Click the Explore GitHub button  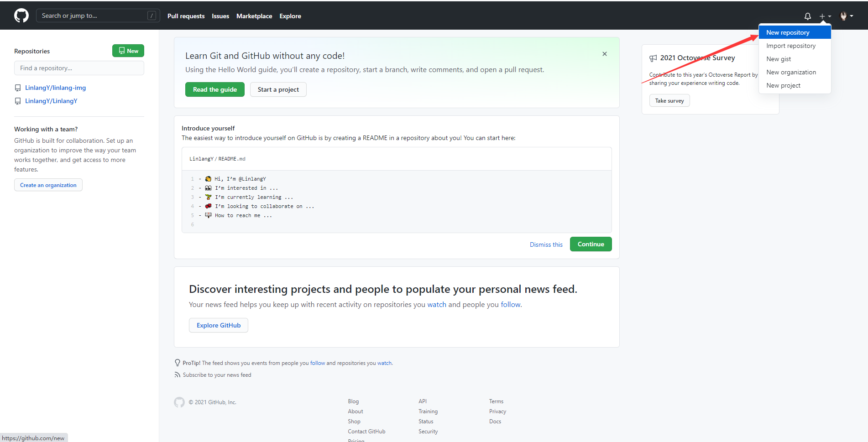219,325
